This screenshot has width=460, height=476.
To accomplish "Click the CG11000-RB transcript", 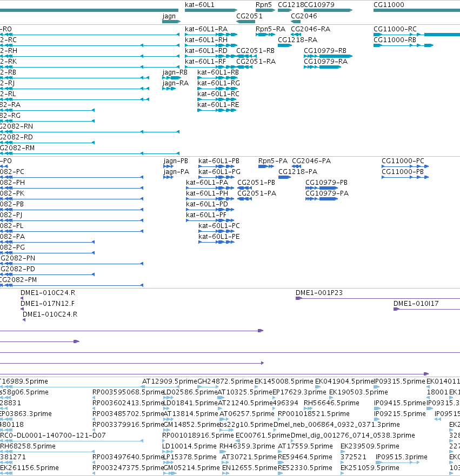I will tap(395, 40).
